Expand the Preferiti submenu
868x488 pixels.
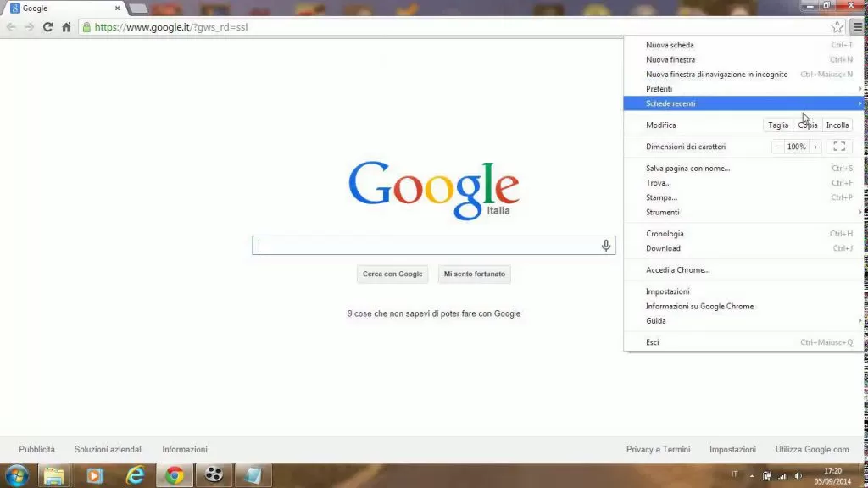pyautogui.click(x=743, y=89)
